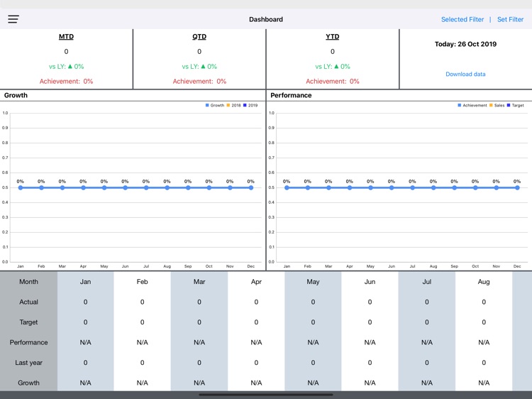532x399 pixels.
Task: Select the QTD heading
Action: pyautogui.click(x=199, y=37)
